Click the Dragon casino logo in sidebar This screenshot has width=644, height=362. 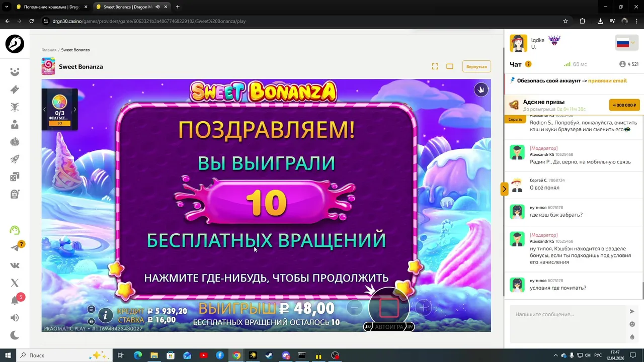(x=15, y=44)
